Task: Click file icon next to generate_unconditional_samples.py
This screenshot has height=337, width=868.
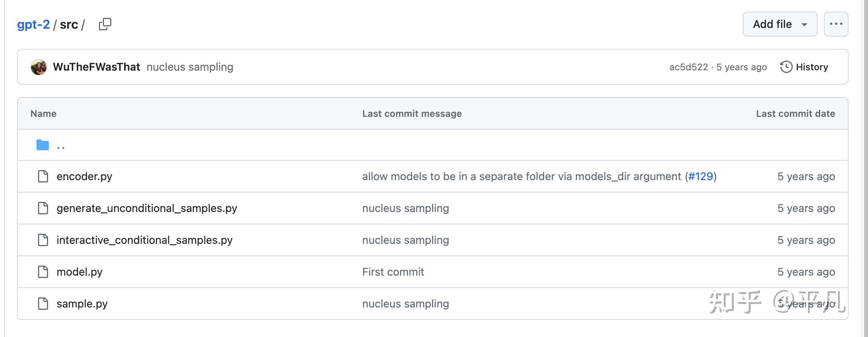Action: (43, 208)
